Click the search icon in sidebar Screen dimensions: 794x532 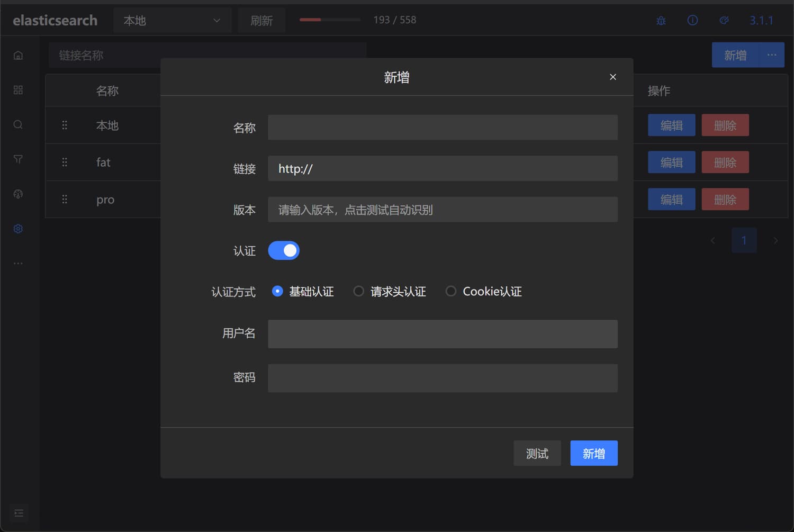point(18,124)
